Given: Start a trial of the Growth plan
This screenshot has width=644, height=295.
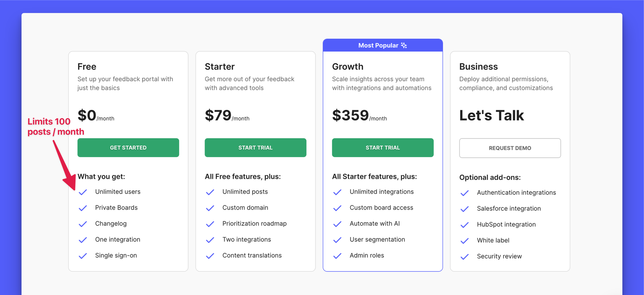Looking at the screenshot, I should pos(383,148).
